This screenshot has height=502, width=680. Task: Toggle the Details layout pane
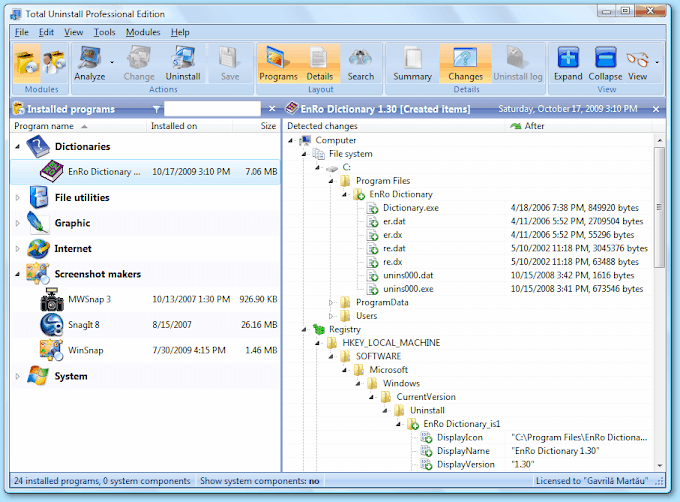320,63
